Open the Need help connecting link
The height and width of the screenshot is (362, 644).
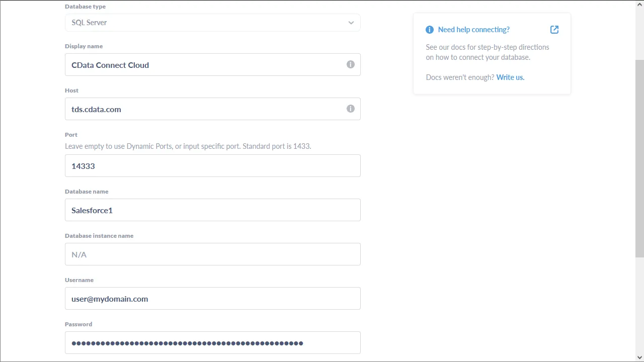click(473, 30)
